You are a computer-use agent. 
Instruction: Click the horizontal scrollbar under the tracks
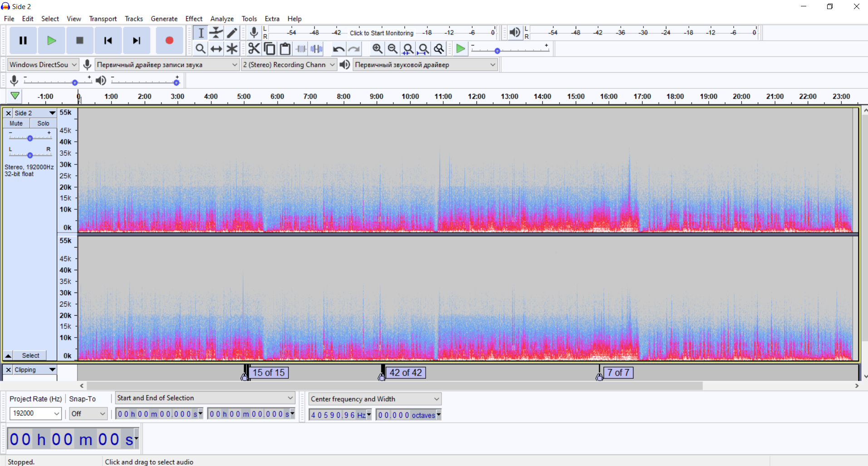click(395, 386)
